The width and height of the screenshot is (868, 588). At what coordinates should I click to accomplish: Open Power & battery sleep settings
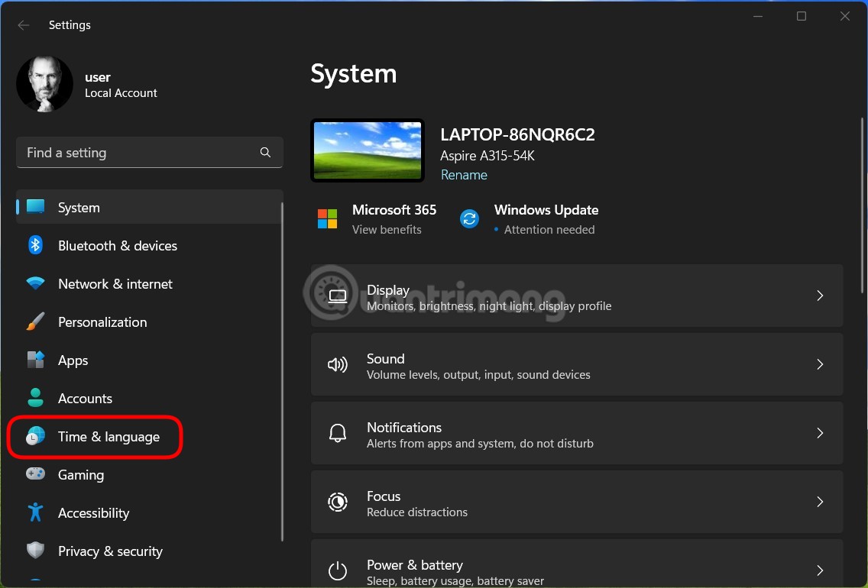click(577, 564)
